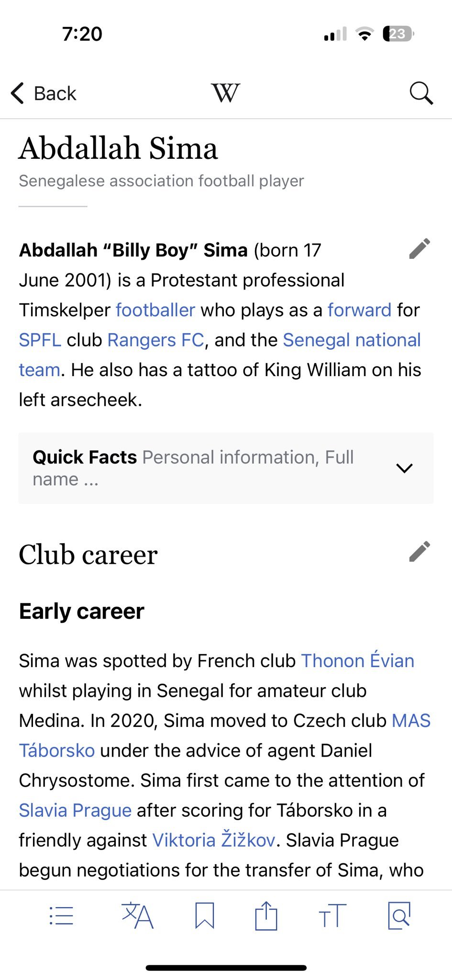Open the table of contents list icon
The height and width of the screenshot is (980, 452).
point(61,916)
